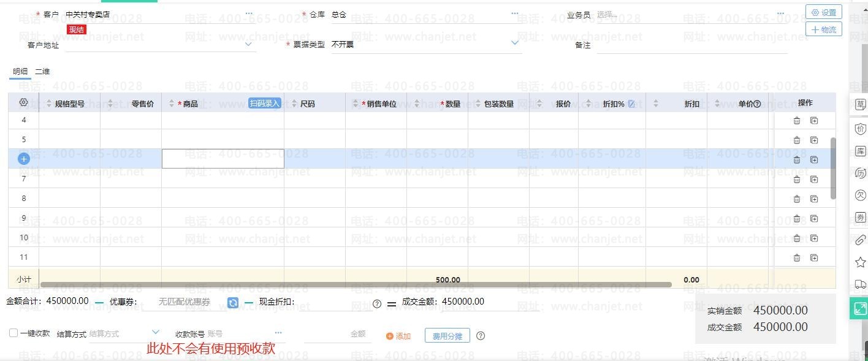Screen dimensions: 868x361
Task: Copy row 8 with duplicate icon
Action: pos(813,199)
